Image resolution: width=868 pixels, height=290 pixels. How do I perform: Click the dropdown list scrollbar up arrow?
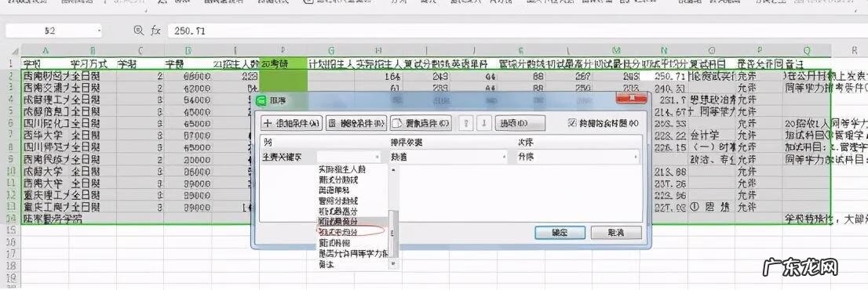point(394,169)
